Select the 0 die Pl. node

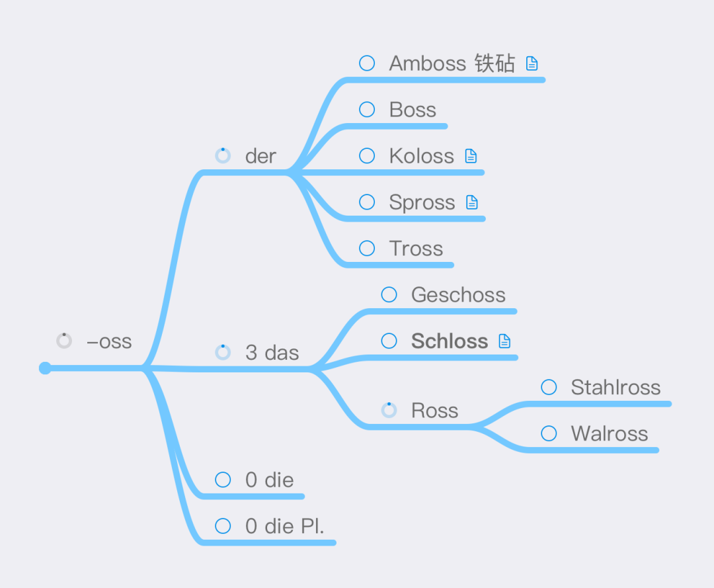284,526
